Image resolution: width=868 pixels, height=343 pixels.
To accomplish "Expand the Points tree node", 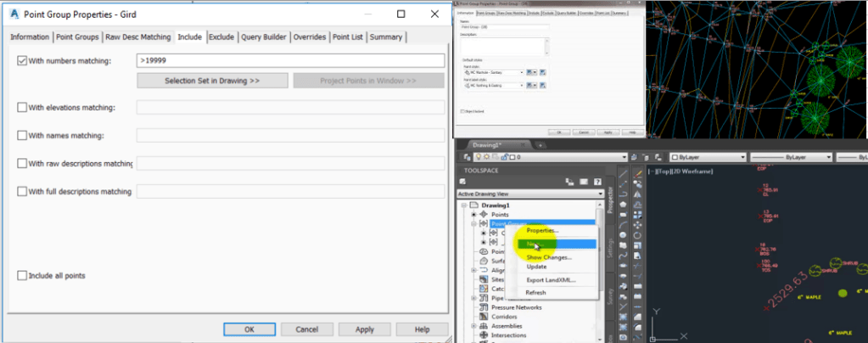I will point(473,215).
